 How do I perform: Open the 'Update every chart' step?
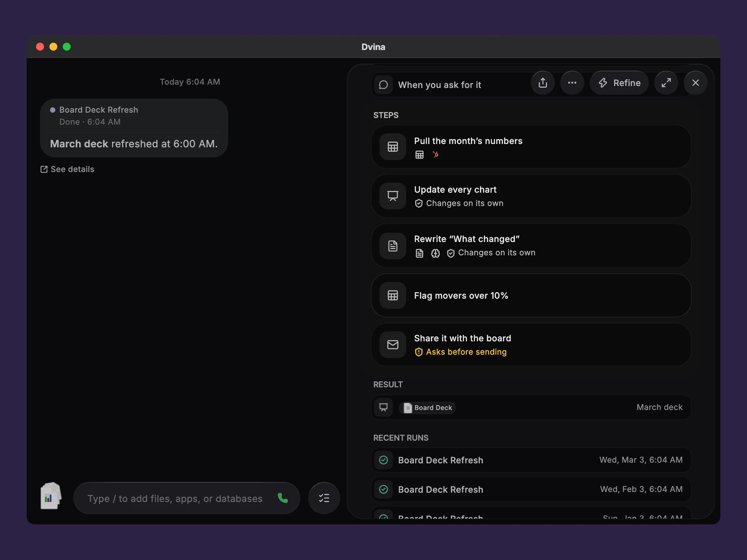coord(531,196)
